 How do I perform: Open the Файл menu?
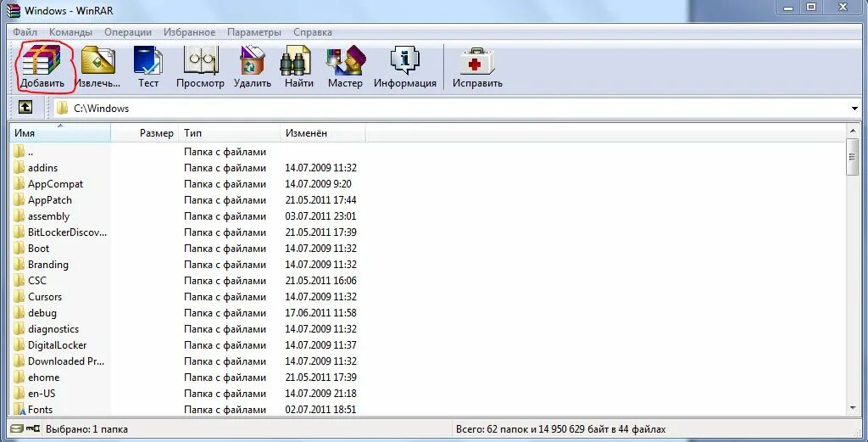point(25,32)
